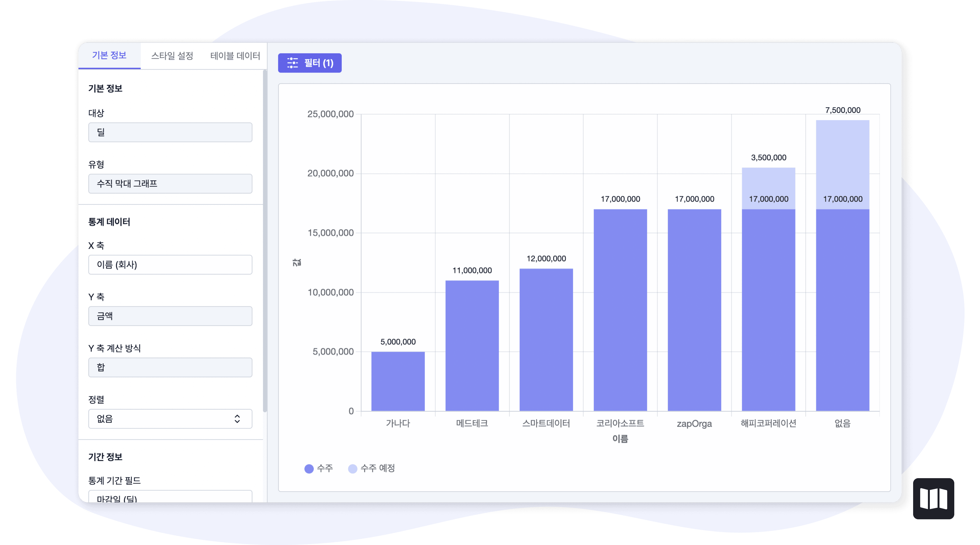
Task: Click the 10,000,000 y-axis tick
Action: point(330,292)
